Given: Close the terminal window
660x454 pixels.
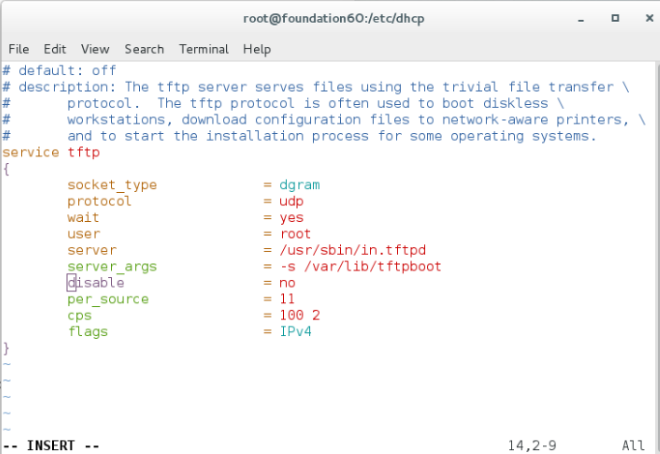Looking at the screenshot, I should [649, 18].
